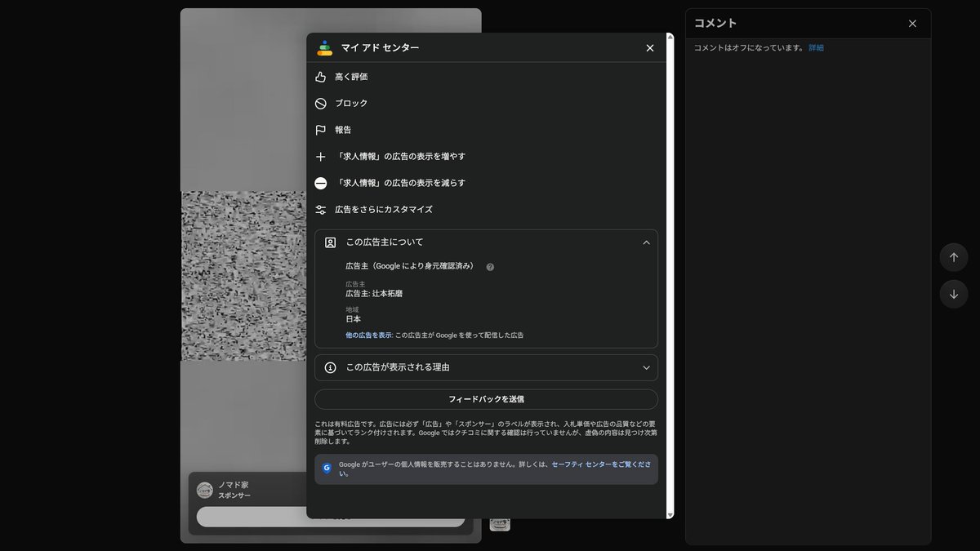Click the ad call-to-action button below ノマド家
The image size is (980, 551).
331,517
